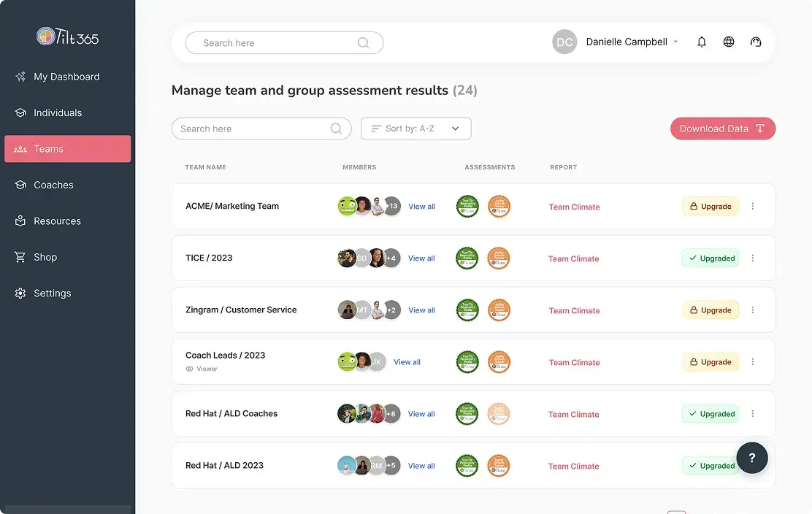View all members of TICE / 2023
The height and width of the screenshot is (514, 812).
point(421,258)
